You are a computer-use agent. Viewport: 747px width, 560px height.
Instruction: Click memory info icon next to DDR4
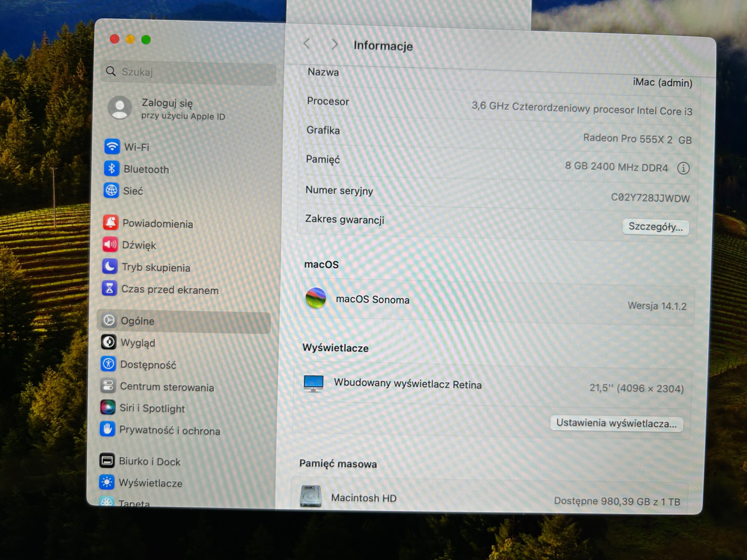(x=683, y=168)
